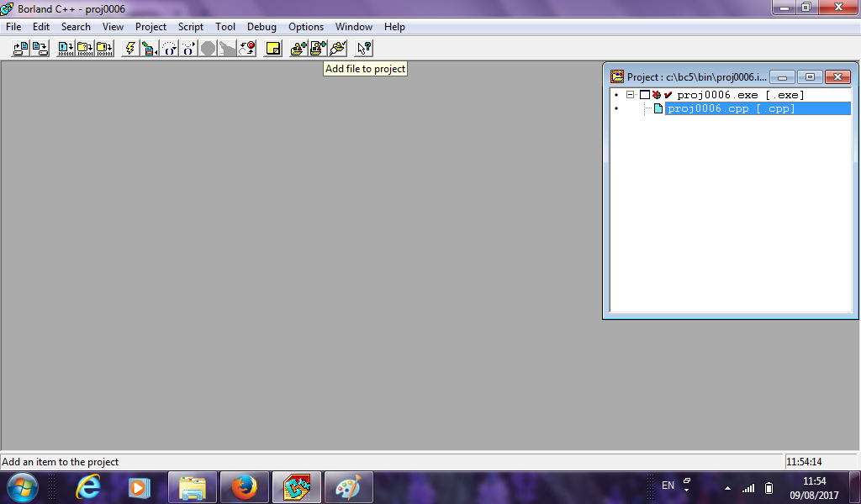Image resolution: width=861 pixels, height=504 pixels.
Task: Launch Firefox from the taskbar
Action: click(245, 487)
